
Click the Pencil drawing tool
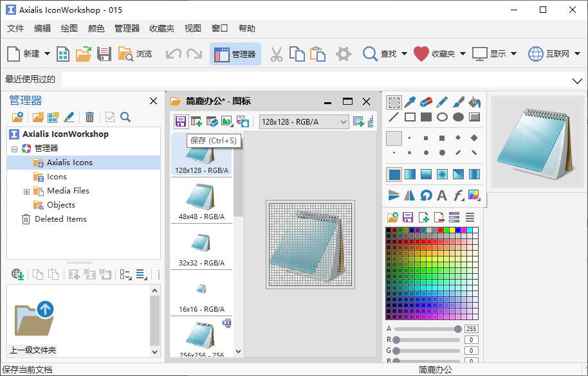pos(442,102)
